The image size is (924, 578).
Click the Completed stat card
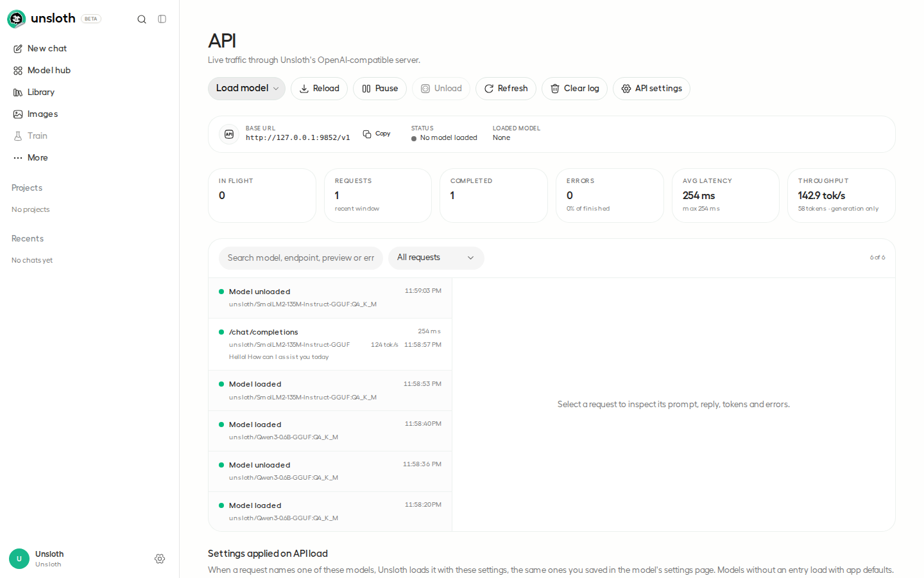click(x=493, y=195)
